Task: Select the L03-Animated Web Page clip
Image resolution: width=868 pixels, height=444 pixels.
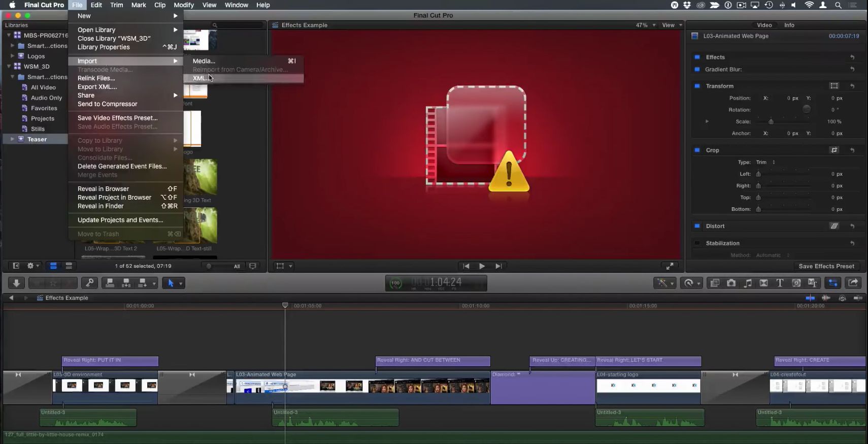Action: (363, 388)
